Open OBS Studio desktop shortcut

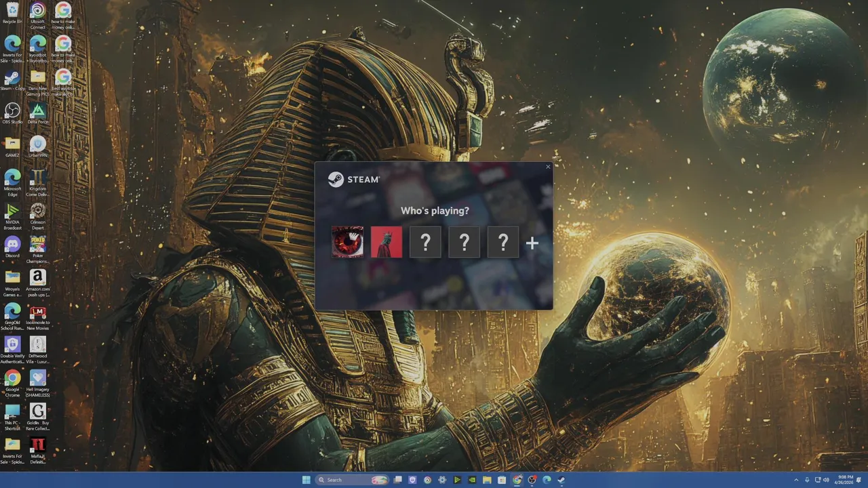12,113
